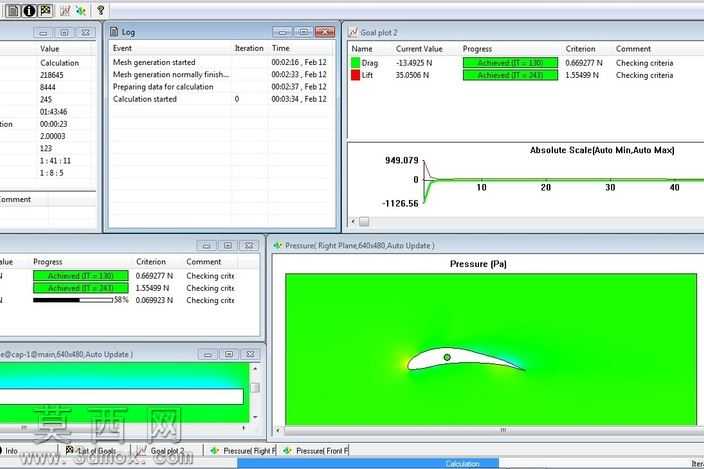This screenshot has width=704, height=469.
Task: Maximize the Log window
Action: point(304,32)
